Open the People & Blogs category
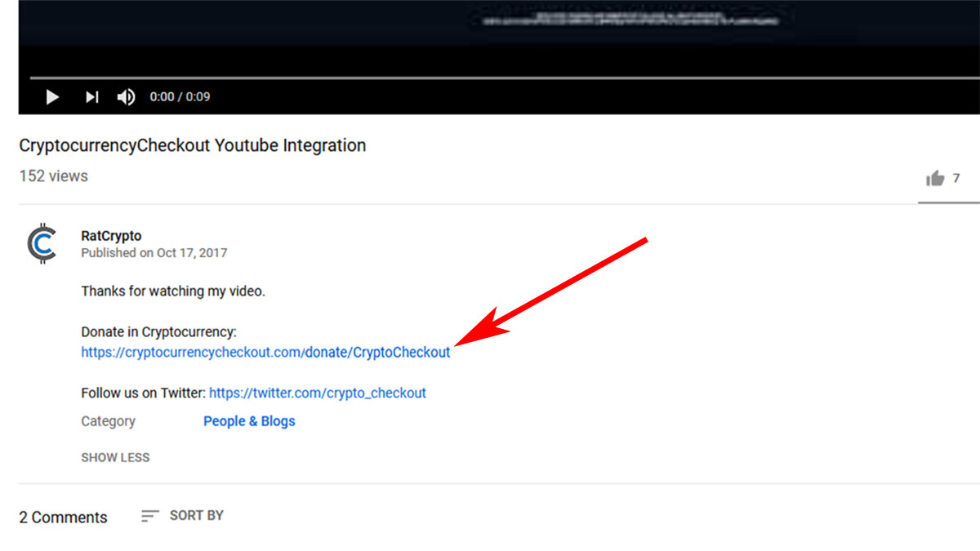The image size is (980, 551). (249, 421)
